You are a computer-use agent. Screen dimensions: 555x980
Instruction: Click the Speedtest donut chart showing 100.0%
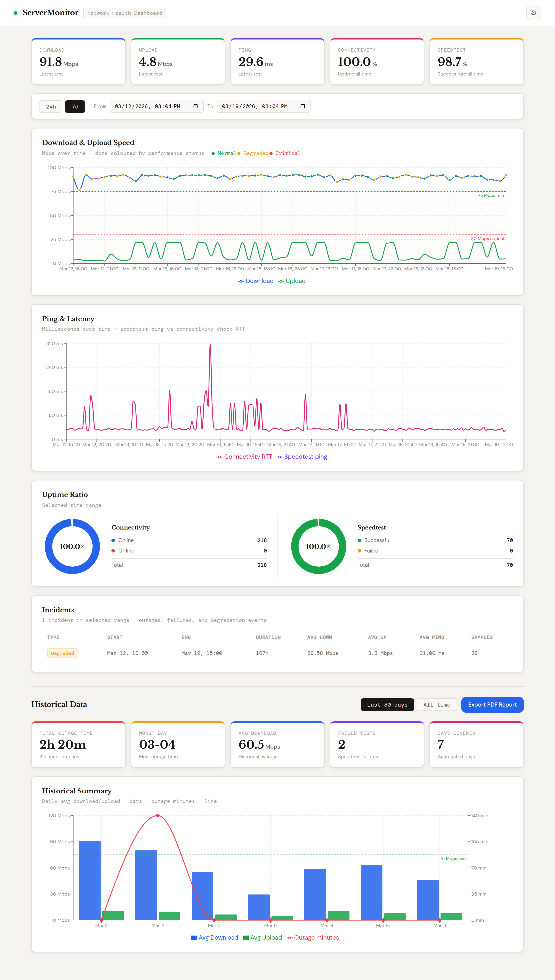click(x=318, y=546)
